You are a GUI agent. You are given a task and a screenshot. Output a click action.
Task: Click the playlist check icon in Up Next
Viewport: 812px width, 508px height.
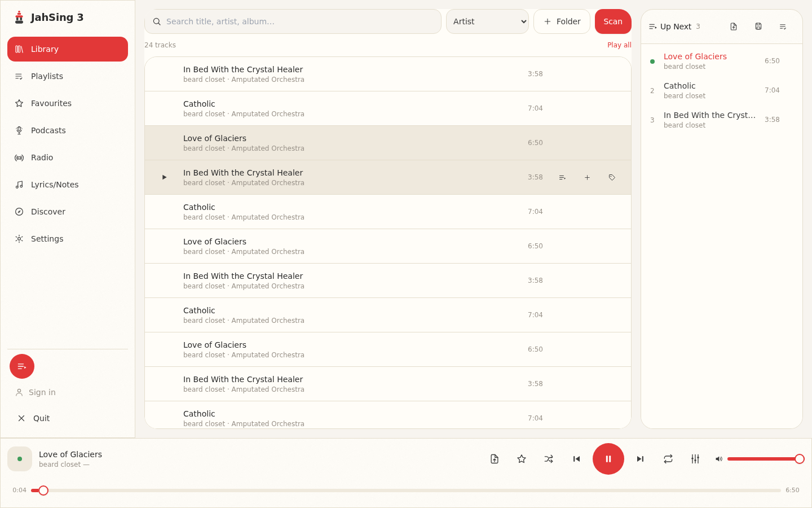783,27
